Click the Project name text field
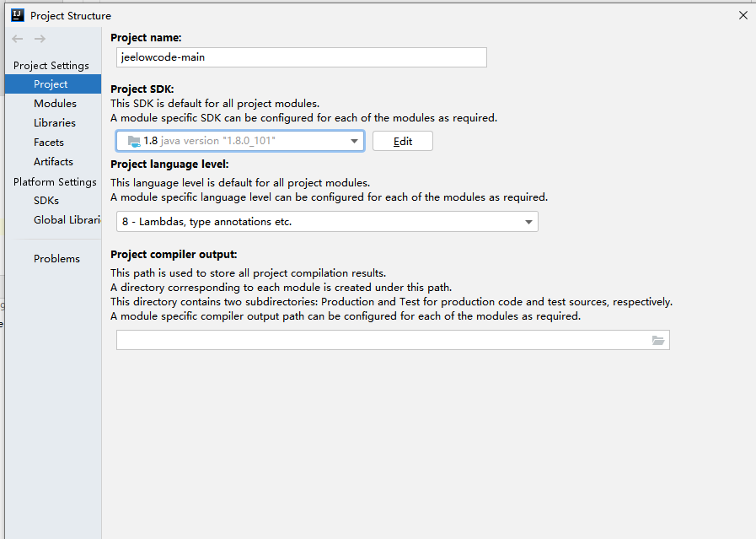This screenshot has height=539, width=756. pos(301,57)
